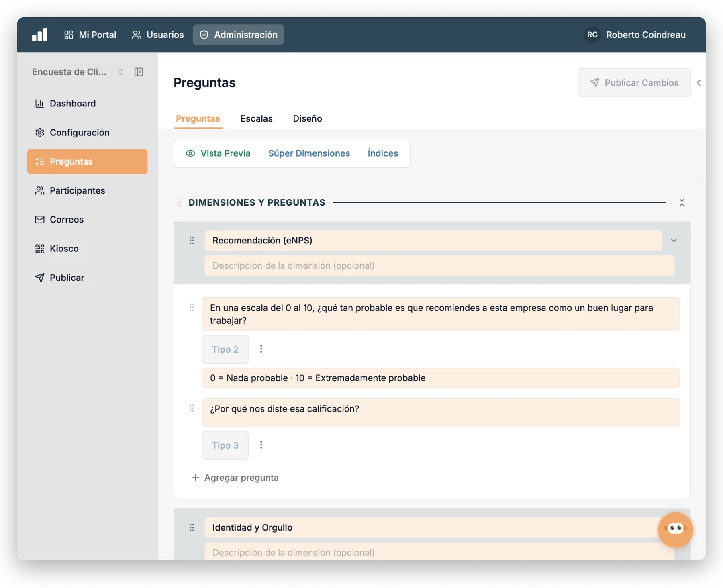
Task: Open the Tipo 2 question type selector
Action: click(225, 349)
